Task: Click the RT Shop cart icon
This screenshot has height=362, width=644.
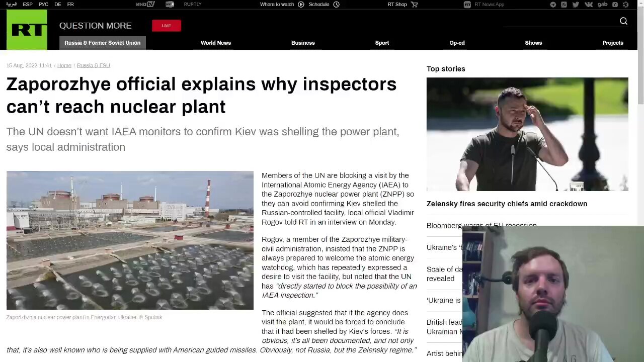Action: 415,5
